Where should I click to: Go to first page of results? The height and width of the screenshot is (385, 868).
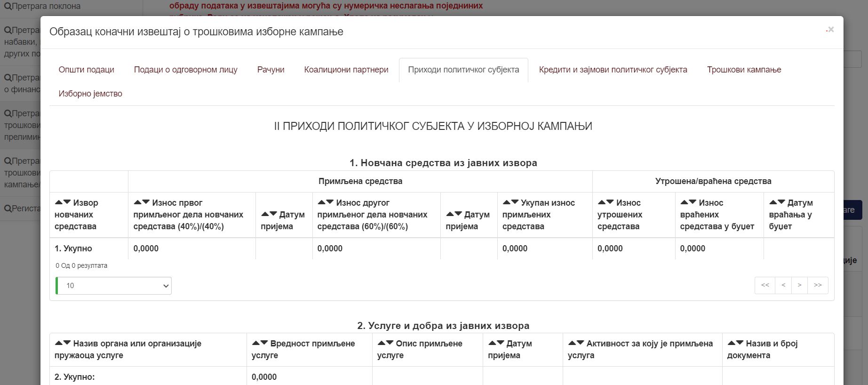[765, 285]
